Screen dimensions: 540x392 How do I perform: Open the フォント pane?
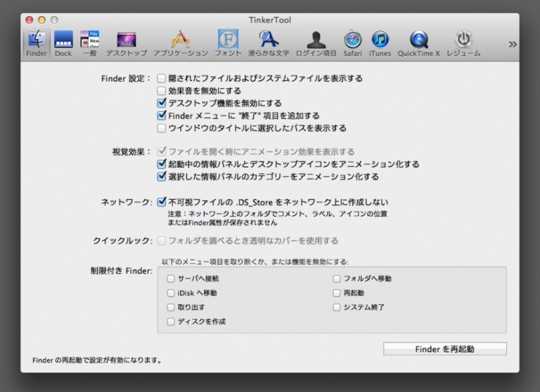[228, 44]
